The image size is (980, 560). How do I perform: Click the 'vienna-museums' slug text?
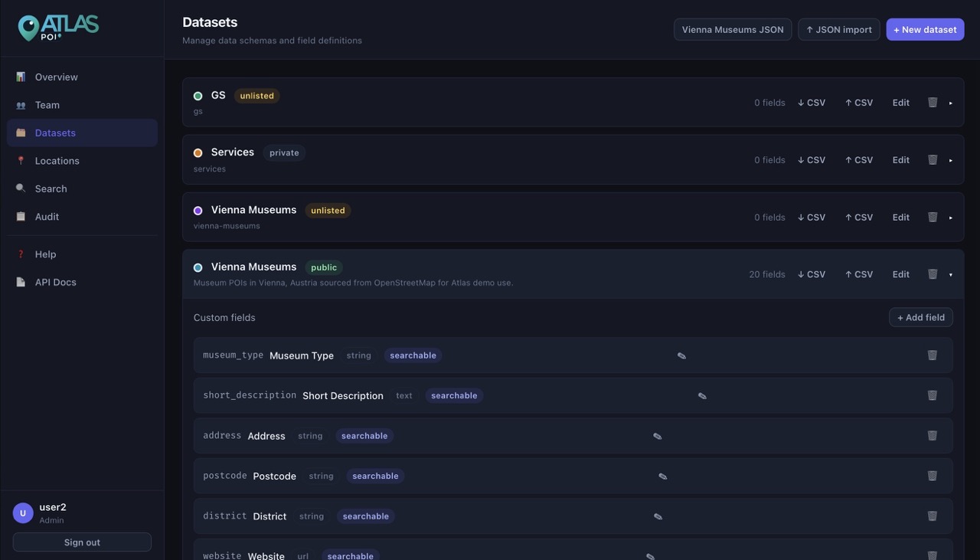click(227, 226)
